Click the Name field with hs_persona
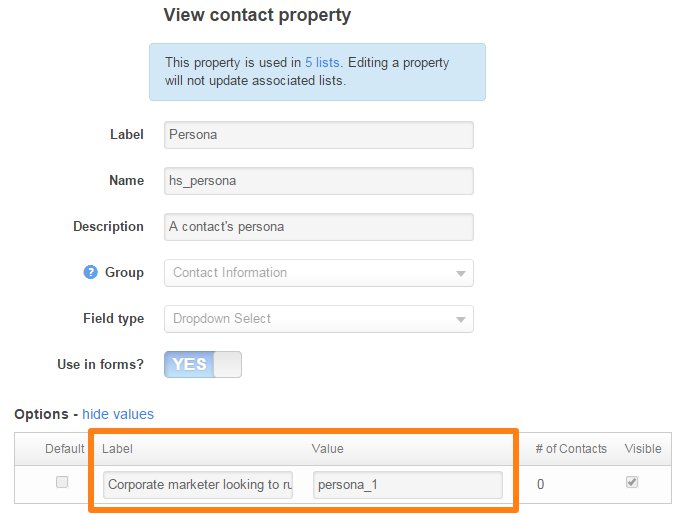 pos(319,181)
